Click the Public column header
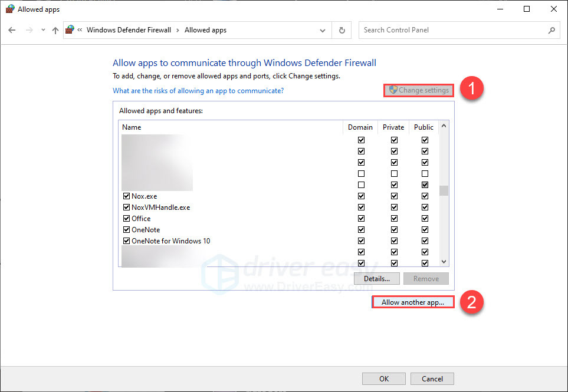 click(424, 127)
